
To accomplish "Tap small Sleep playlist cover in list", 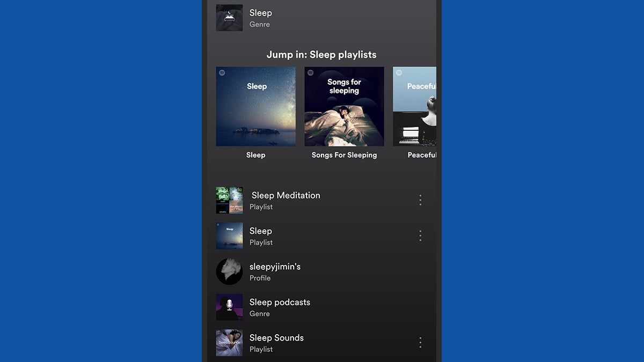I will coord(229,236).
